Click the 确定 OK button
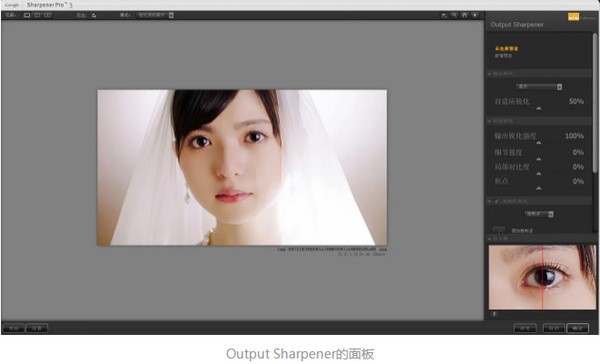Image resolution: width=600 pixels, height=364 pixels. (577, 328)
